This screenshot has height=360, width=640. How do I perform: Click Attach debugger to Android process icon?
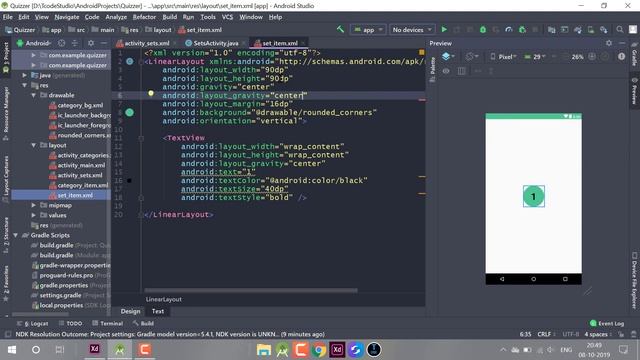(522, 29)
